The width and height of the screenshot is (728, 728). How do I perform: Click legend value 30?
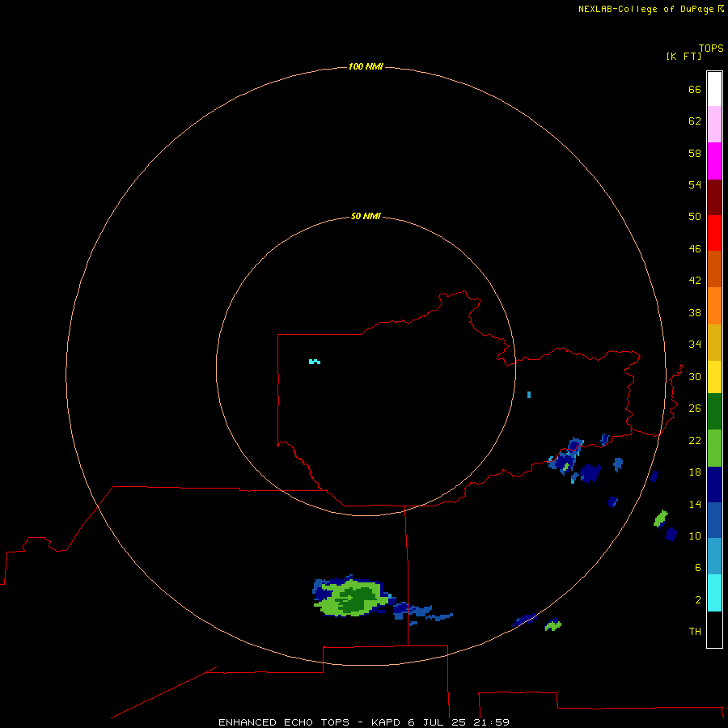pos(695,376)
